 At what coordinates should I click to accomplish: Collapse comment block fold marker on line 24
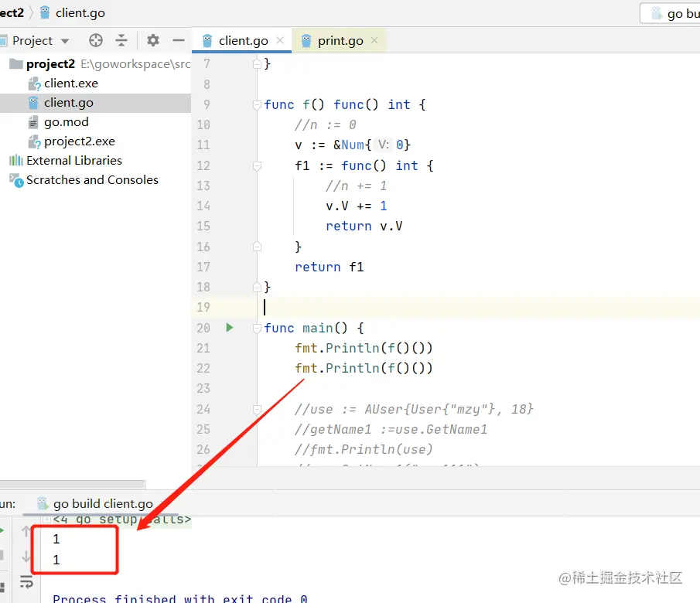pos(257,409)
